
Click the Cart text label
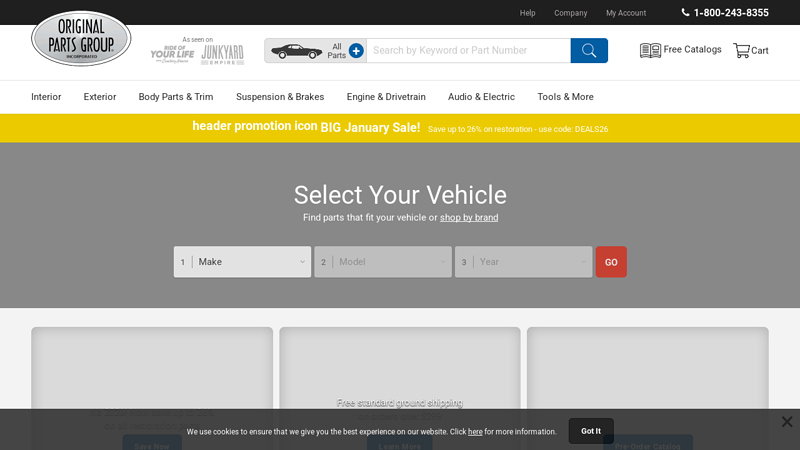point(760,51)
